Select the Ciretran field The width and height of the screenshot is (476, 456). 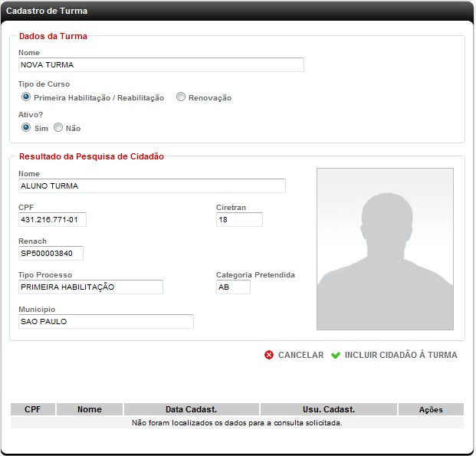(x=239, y=220)
